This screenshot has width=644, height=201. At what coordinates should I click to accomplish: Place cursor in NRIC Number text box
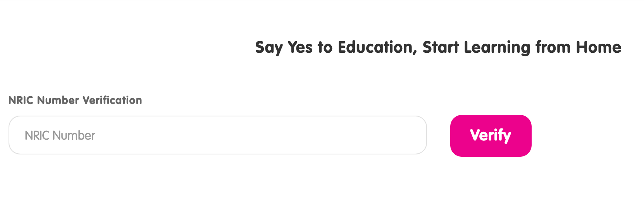pyautogui.click(x=217, y=135)
